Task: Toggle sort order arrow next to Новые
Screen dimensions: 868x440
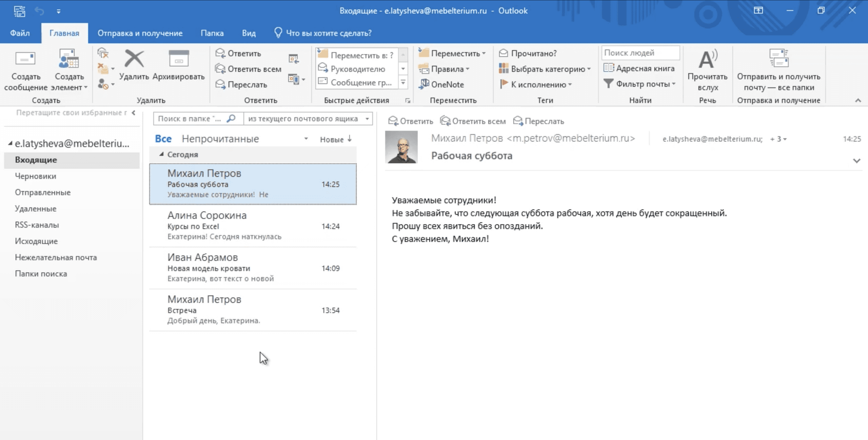Action: [350, 139]
